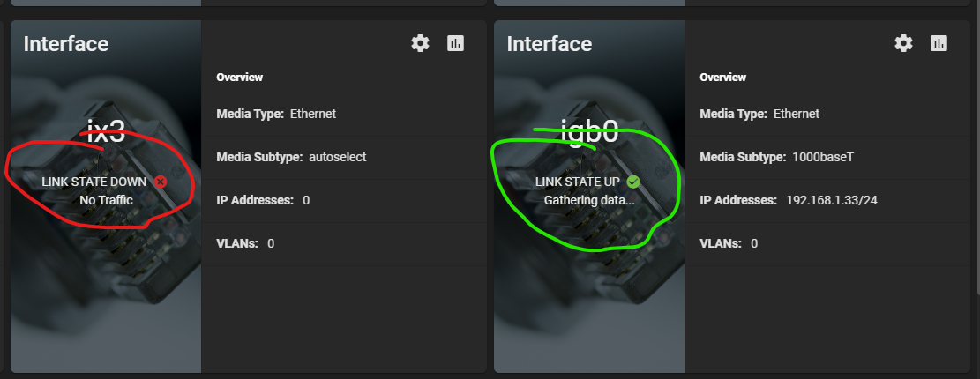The width and height of the screenshot is (980, 379).
Task: Click the igb0 card Interface title
Action: (549, 44)
